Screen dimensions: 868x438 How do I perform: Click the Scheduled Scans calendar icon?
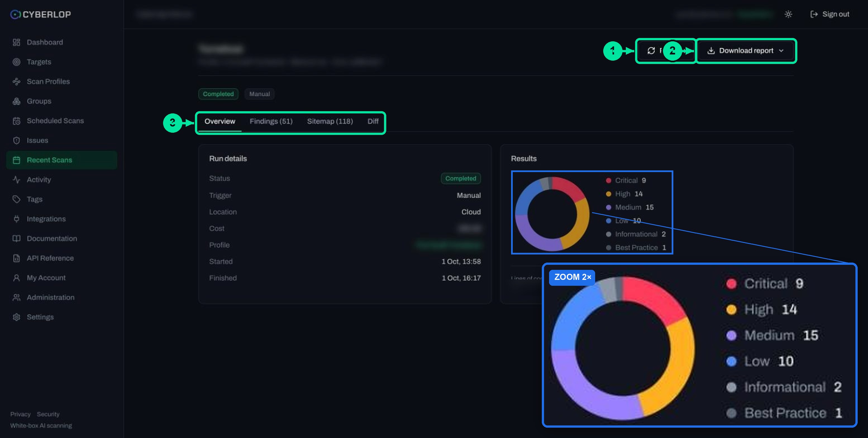[16, 121]
